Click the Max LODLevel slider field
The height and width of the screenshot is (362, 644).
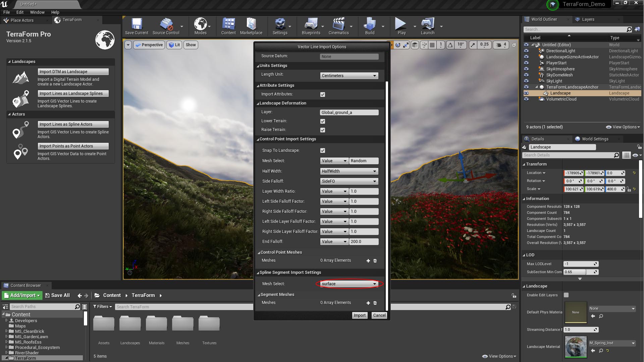click(581, 264)
